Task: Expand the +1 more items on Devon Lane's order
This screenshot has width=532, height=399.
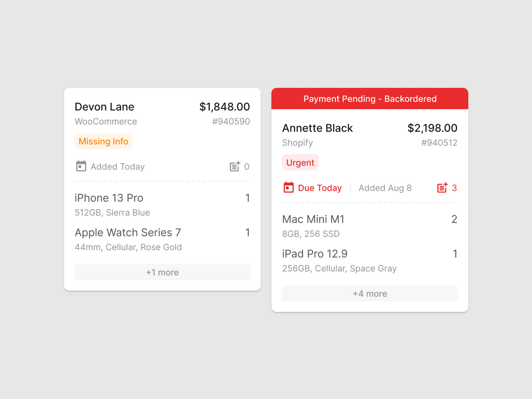Action: click(162, 272)
